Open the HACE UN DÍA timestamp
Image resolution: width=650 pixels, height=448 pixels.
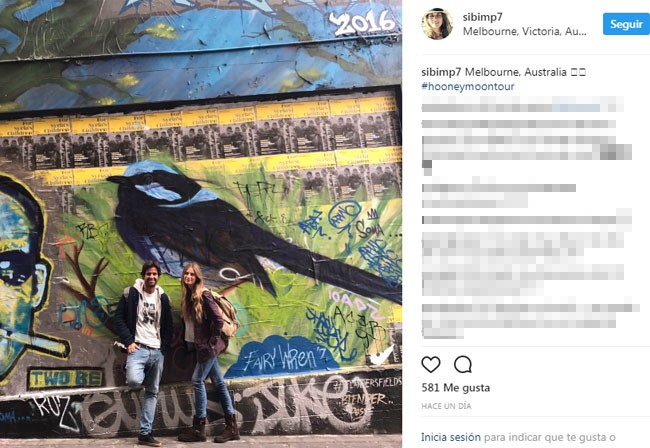tap(446, 406)
